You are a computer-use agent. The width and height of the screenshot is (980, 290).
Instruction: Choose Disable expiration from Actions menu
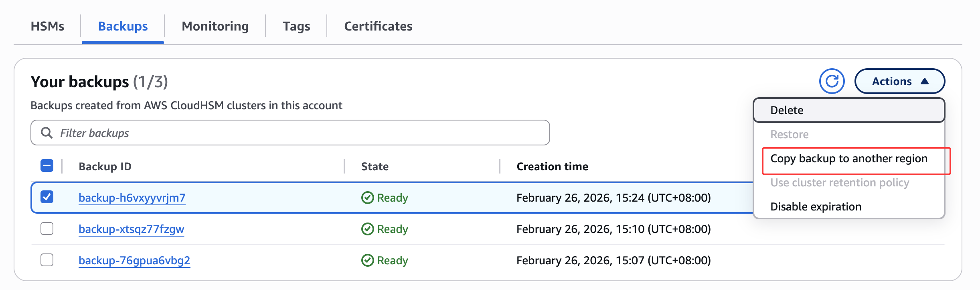816,206
